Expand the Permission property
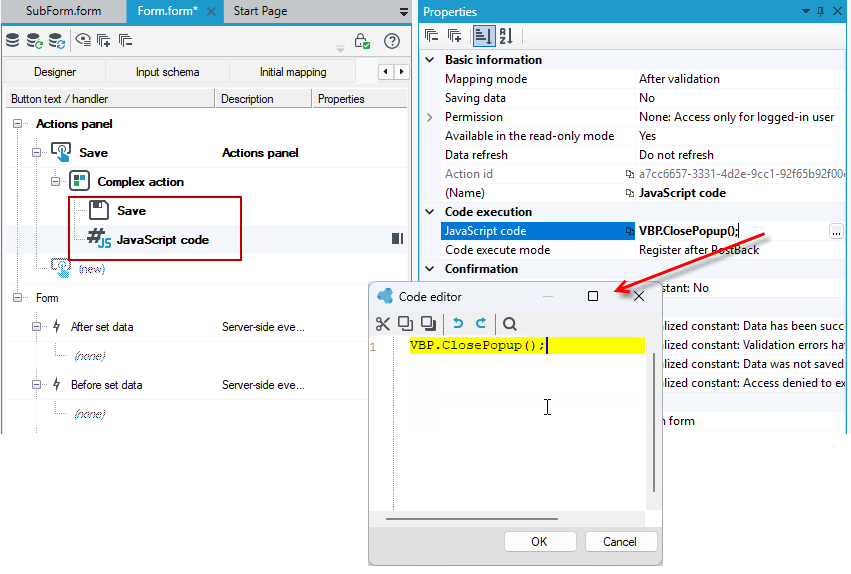 click(430, 117)
